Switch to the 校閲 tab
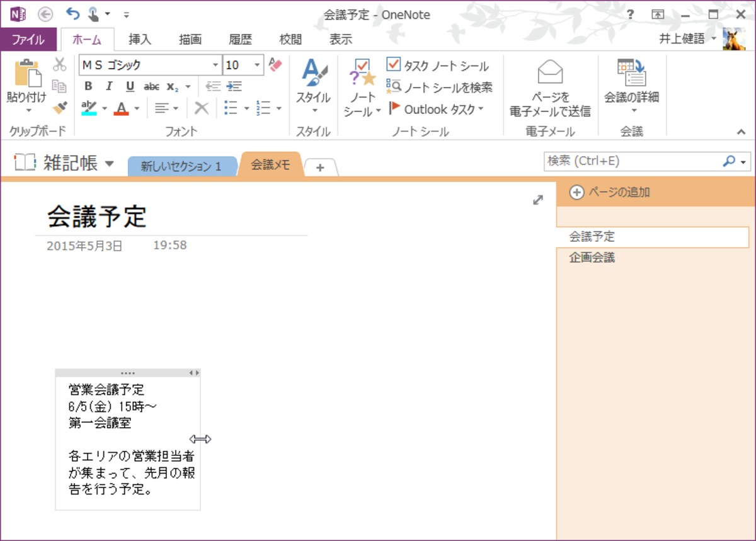Viewport: 756px width, 541px height. [x=290, y=39]
